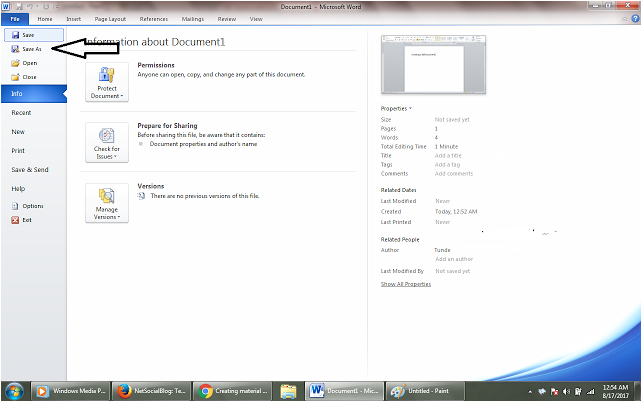
Task: Expand the Properties dropdown heading
Action: pos(396,108)
